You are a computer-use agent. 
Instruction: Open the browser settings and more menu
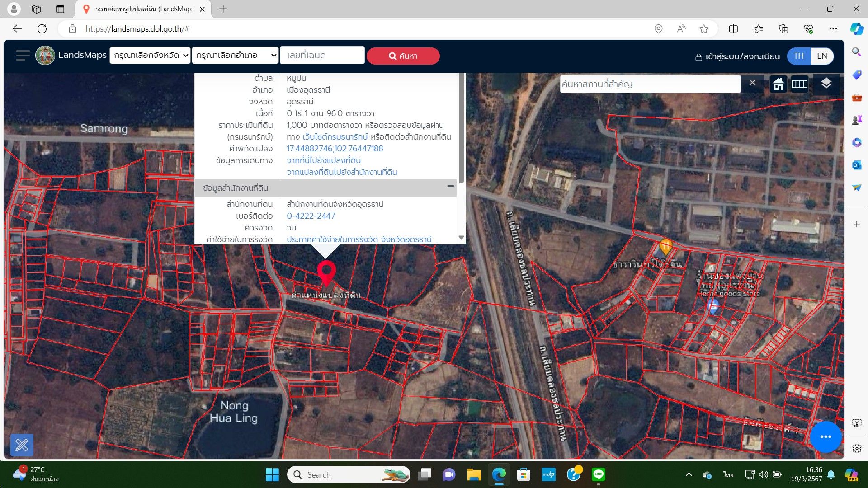[833, 29]
